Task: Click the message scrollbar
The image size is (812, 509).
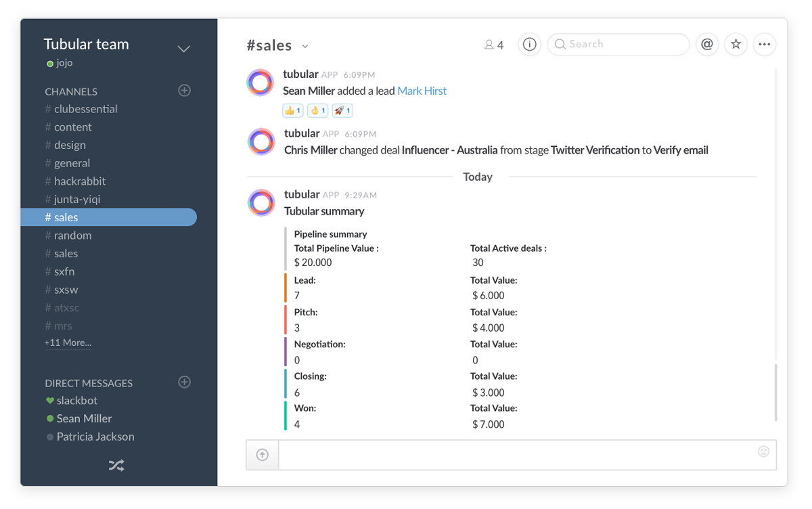Action: pyautogui.click(x=776, y=393)
